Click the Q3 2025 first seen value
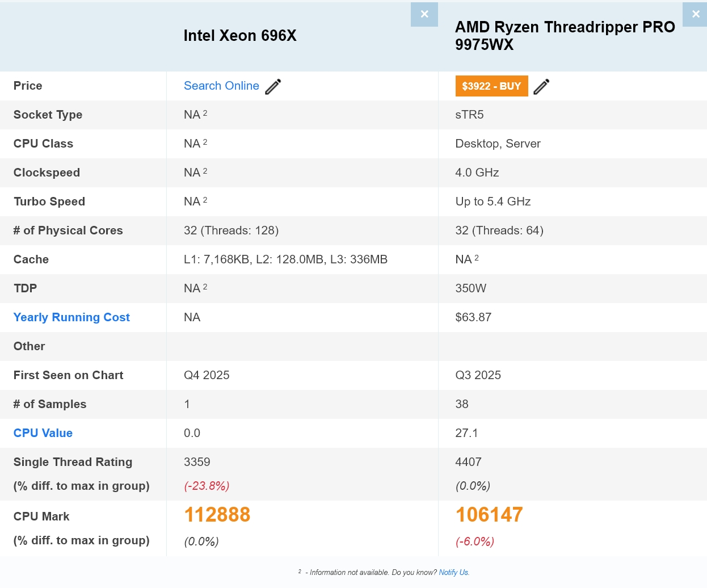Screen dimensions: 707x588 click(478, 375)
